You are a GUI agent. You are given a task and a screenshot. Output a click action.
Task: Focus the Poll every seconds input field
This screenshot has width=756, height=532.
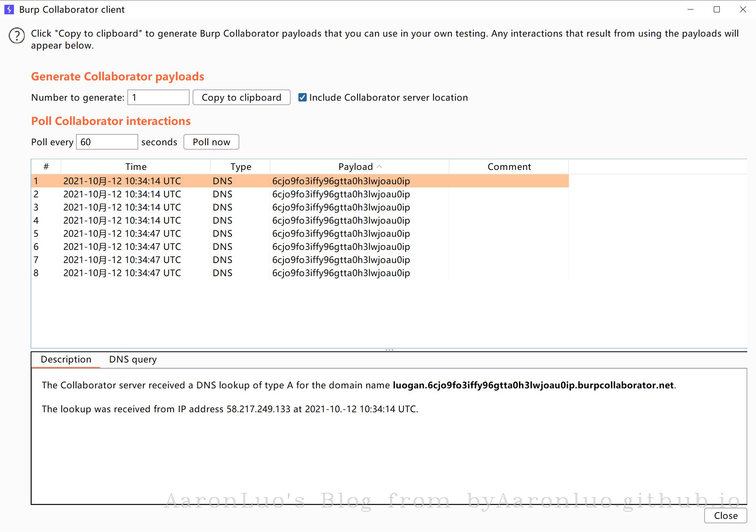pos(107,142)
